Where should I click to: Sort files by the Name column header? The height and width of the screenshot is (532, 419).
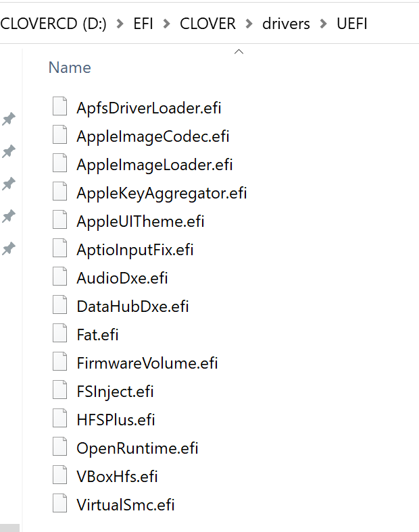click(x=70, y=68)
